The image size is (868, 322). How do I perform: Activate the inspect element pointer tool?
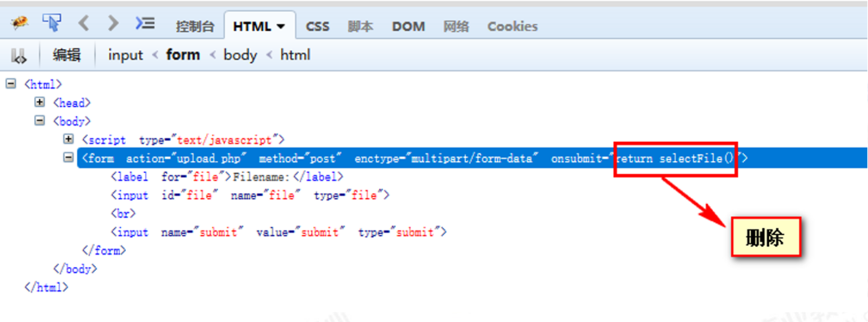click(x=52, y=23)
